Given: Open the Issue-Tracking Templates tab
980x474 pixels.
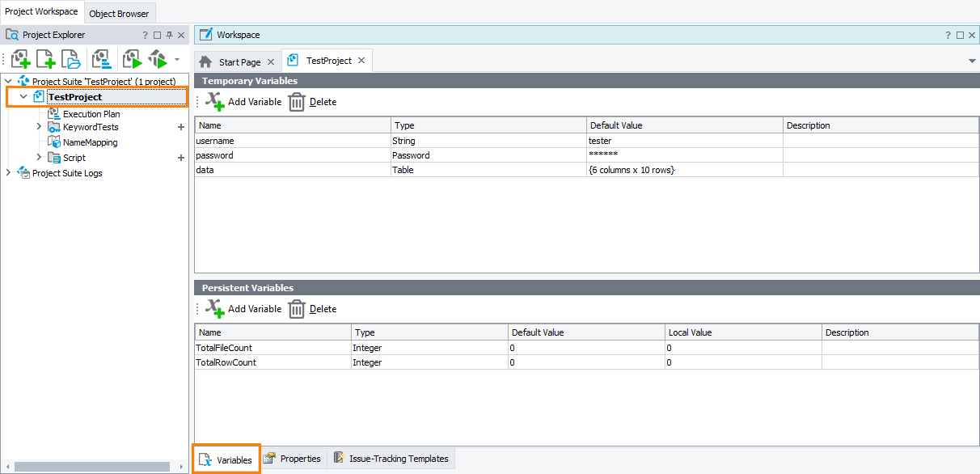Looking at the screenshot, I should [x=392, y=458].
